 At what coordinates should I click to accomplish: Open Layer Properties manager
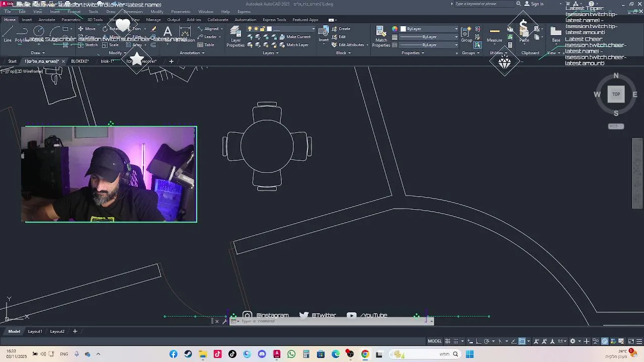point(235,36)
